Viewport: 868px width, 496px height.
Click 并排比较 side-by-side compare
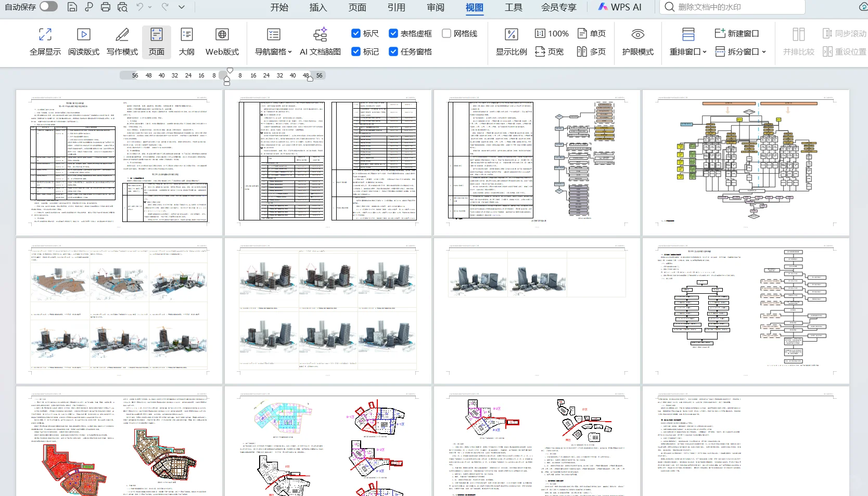799,43
